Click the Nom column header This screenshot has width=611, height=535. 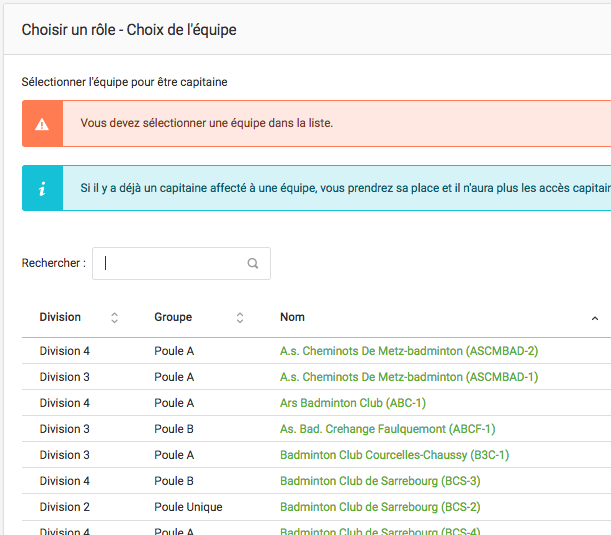(292, 317)
